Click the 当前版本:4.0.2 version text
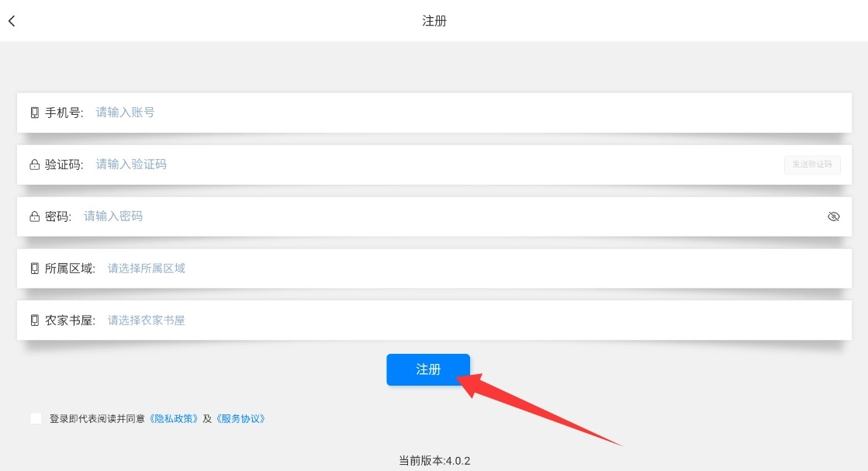The height and width of the screenshot is (471, 868). (x=434, y=461)
